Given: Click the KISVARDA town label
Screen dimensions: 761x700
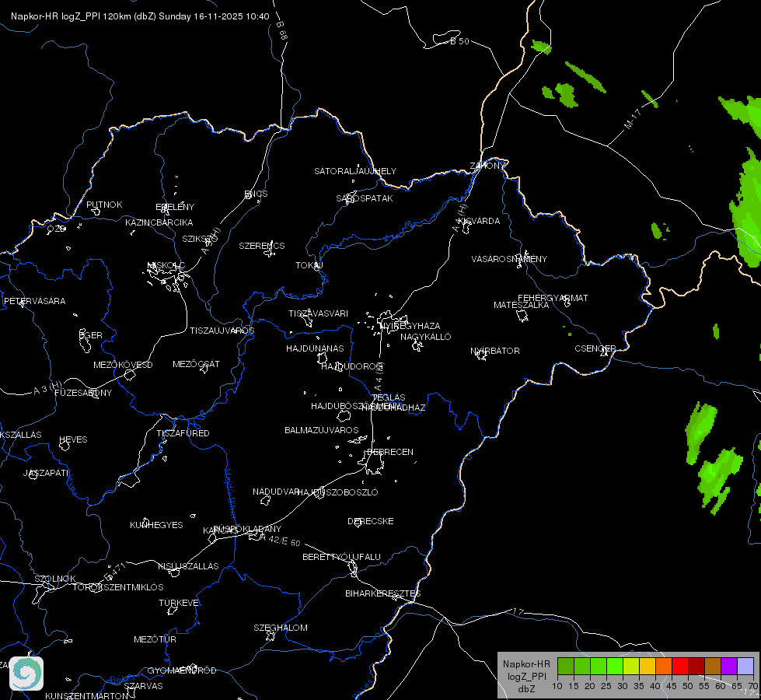Looking at the screenshot, I should 479,221.
